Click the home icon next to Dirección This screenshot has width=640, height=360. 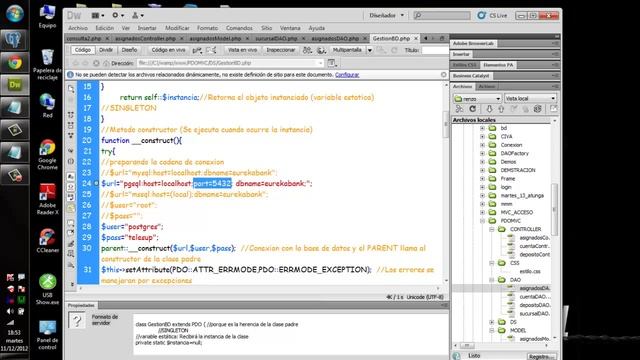106,63
